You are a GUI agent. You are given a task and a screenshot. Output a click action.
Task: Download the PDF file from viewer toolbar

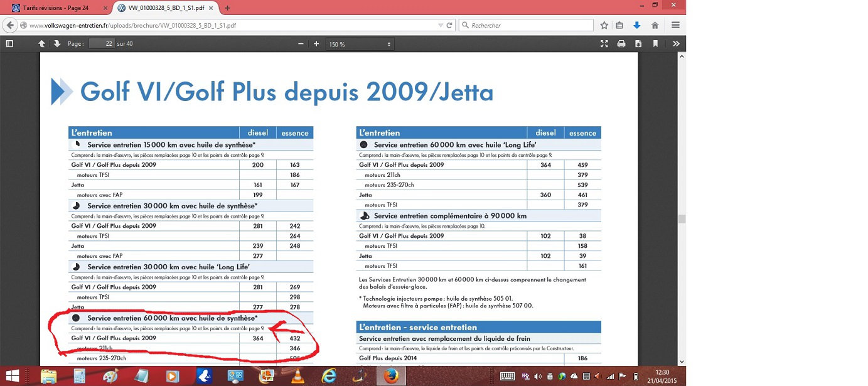pyautogui.click(x=638, y=44)
